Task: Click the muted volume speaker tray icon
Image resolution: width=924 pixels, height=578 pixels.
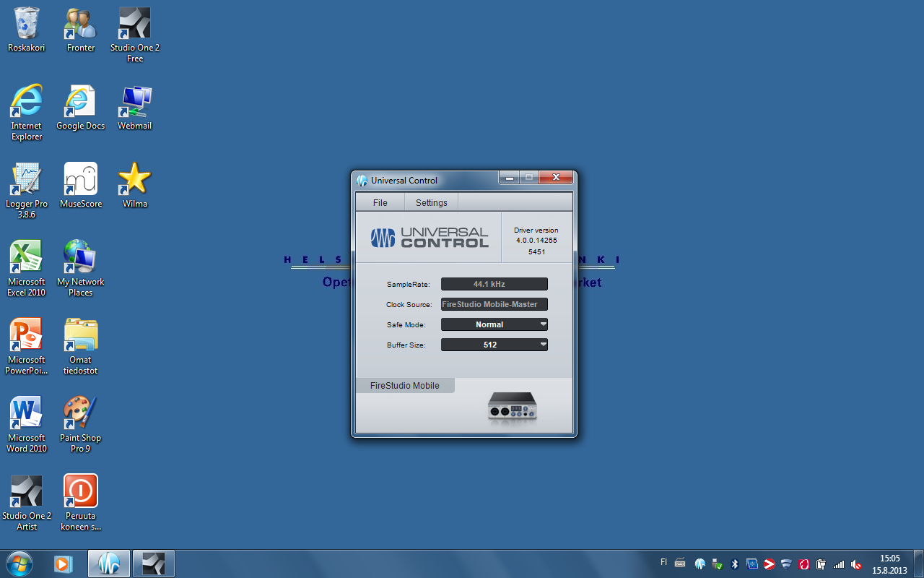Action: 856,564
